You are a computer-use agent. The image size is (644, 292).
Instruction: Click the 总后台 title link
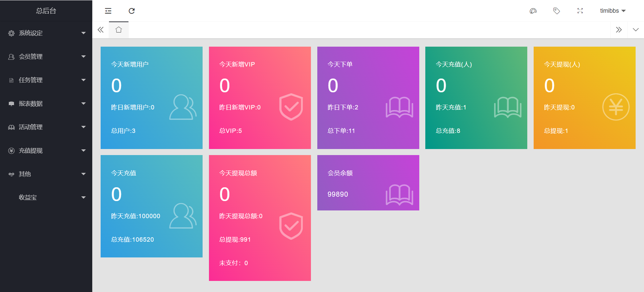[46, 11]
